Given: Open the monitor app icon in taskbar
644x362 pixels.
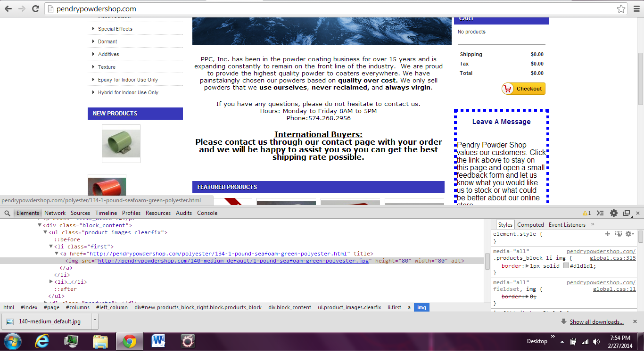Looking at the screenshot, I should click(71, 341).
